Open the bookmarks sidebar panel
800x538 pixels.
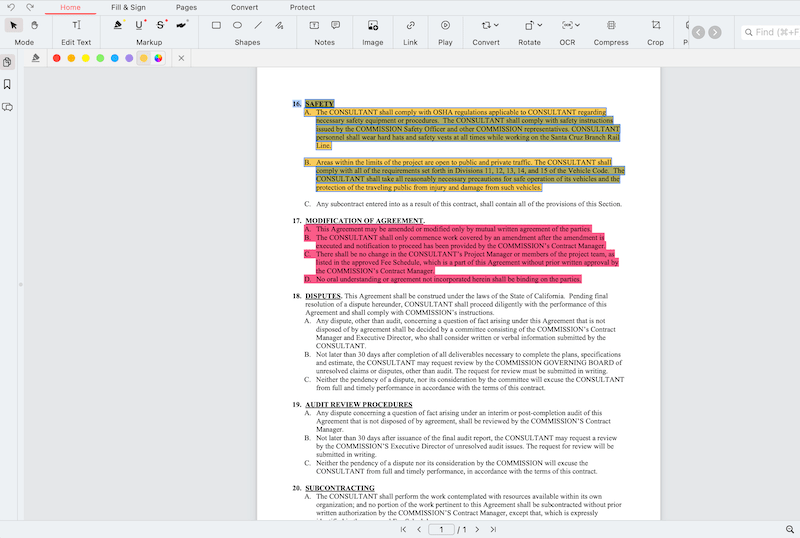(x=7, y=84)
